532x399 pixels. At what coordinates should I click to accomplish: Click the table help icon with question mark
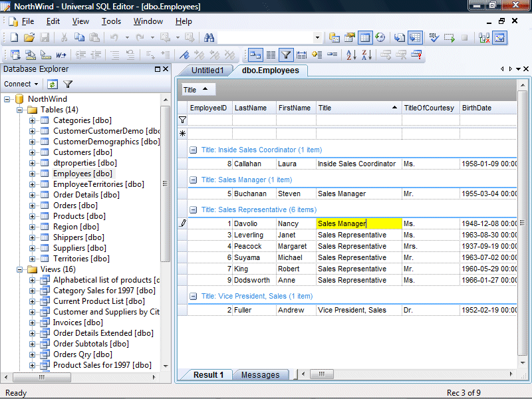click(x=416, y=55)
